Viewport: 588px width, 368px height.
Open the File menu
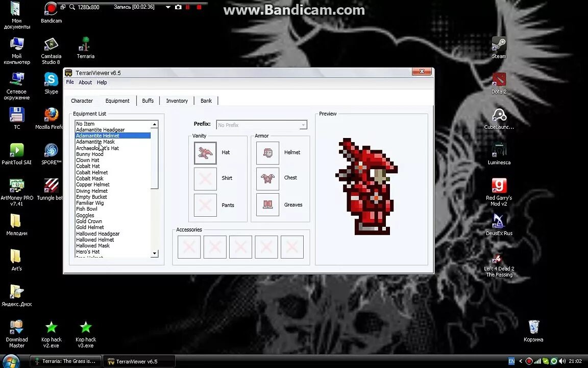(x=70, y=82)
